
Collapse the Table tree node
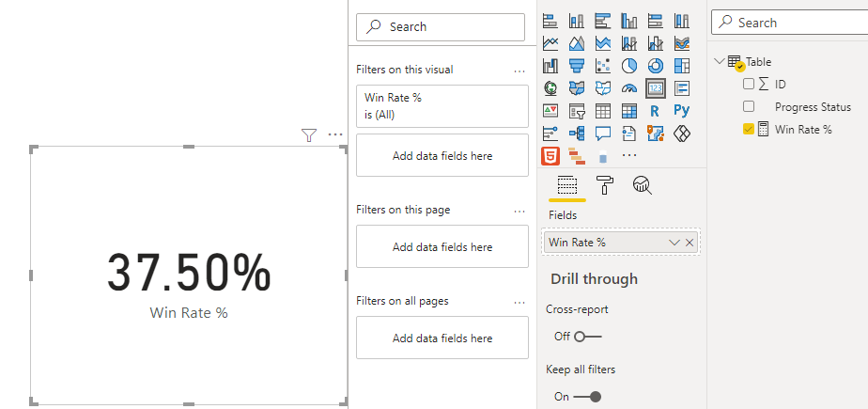point(720,61)
